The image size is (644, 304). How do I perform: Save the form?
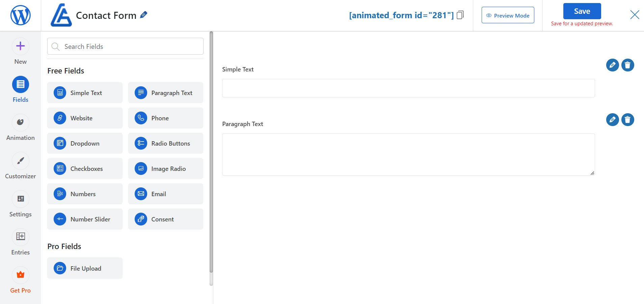tap(582, 11)
